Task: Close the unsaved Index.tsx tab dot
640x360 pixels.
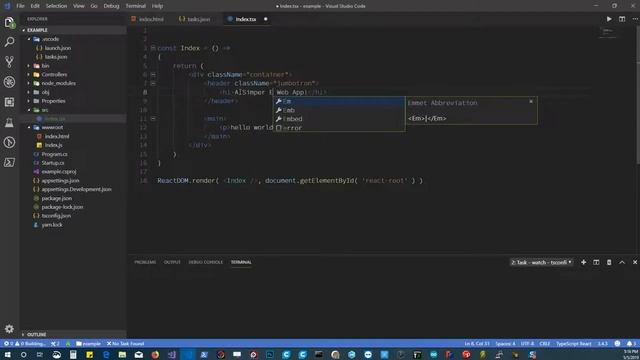Action: click(266, 19)
